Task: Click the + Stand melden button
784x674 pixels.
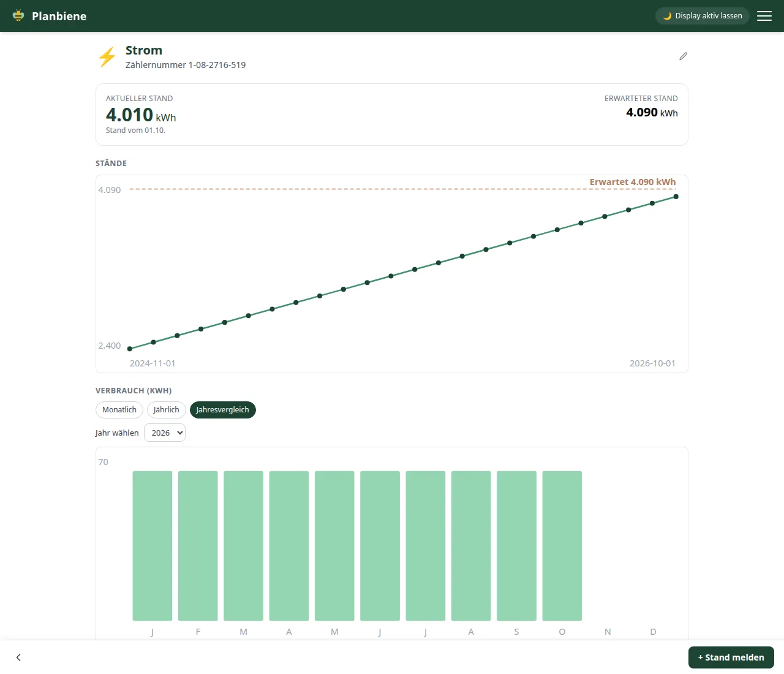Action: tap(731, 657)
